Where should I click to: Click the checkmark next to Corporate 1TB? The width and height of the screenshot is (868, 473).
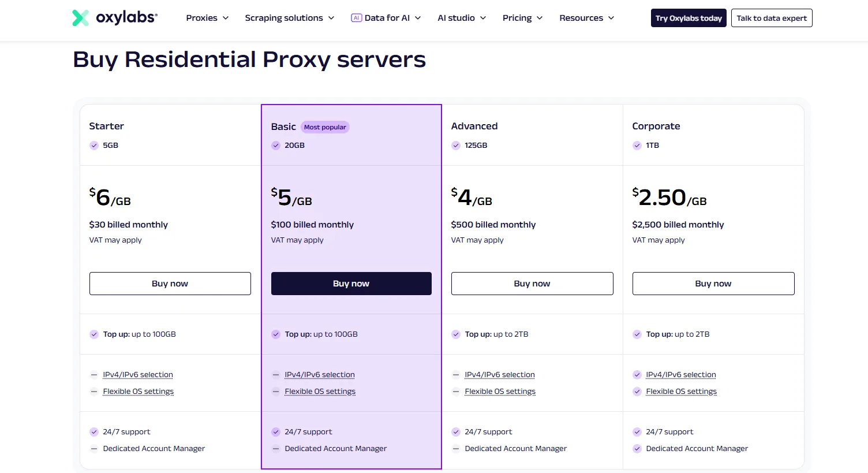click(x=637, y=146)
